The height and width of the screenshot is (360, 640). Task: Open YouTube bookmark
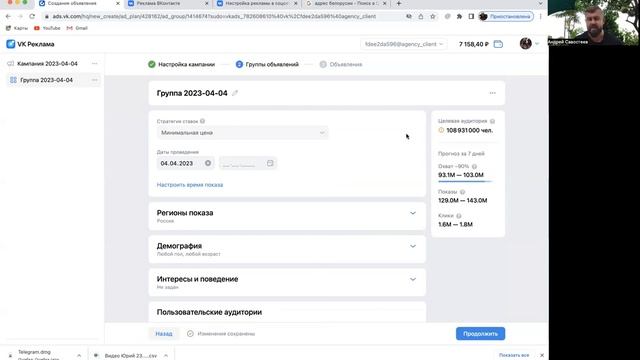point(47,28)
